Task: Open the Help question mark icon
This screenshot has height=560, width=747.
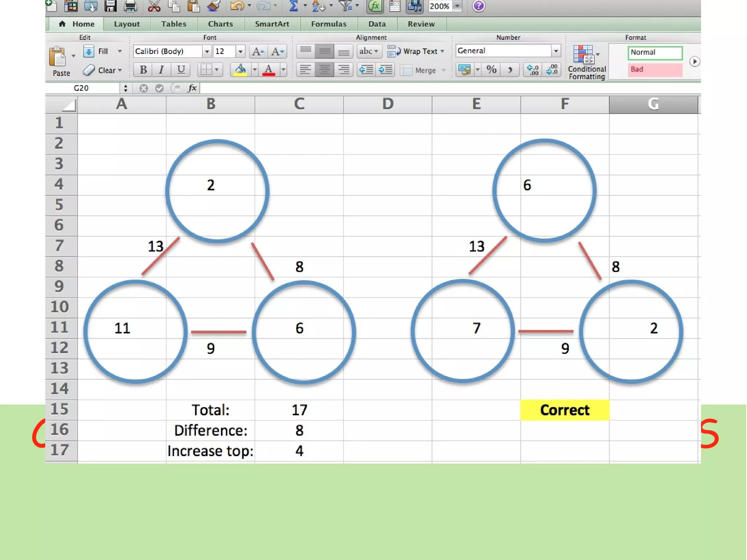Action: [x=479, y=6]
